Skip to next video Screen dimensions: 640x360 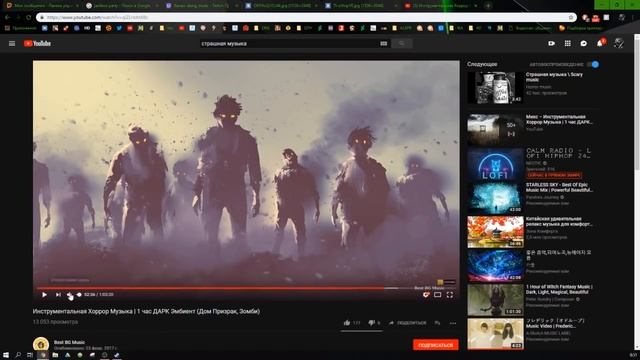(x=58, y=295)
